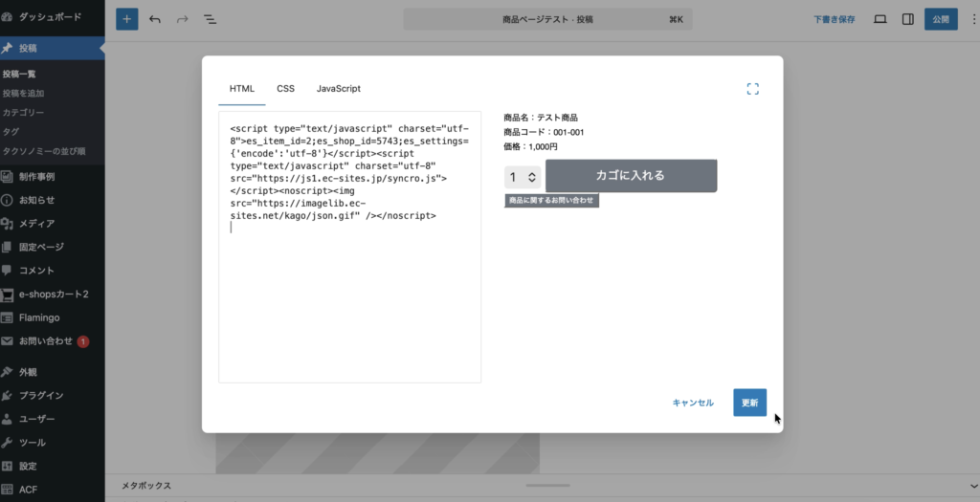Click the ツール wrench icon
Screen dimensions: 980x502
(x=7, y=443)
